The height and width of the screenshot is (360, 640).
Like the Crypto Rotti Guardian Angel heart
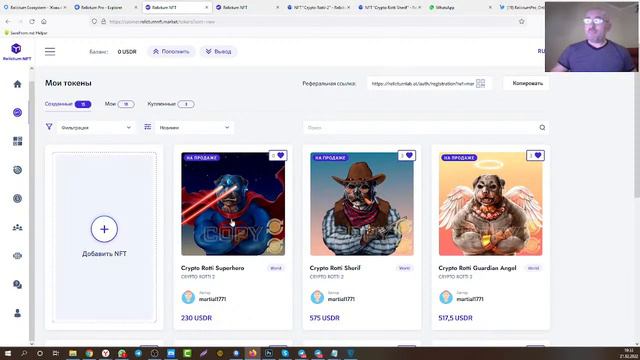pyautogui.click(x=538, y=156)
